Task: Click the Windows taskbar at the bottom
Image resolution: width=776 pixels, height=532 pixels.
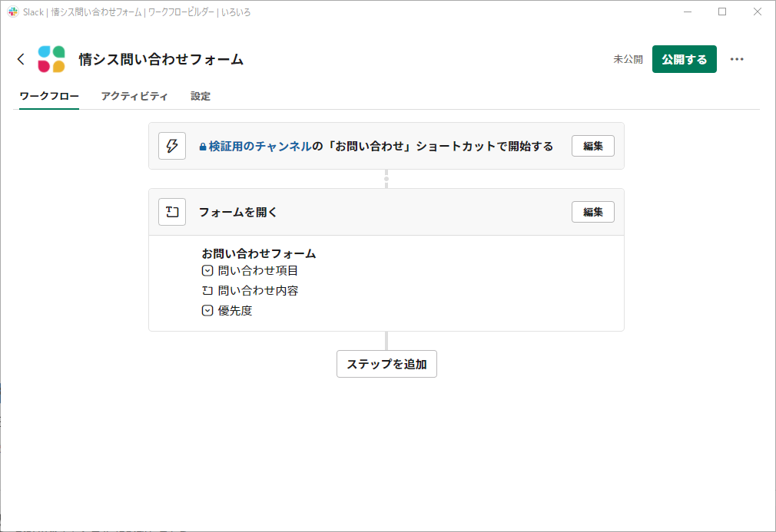Action: coord(388,528)
